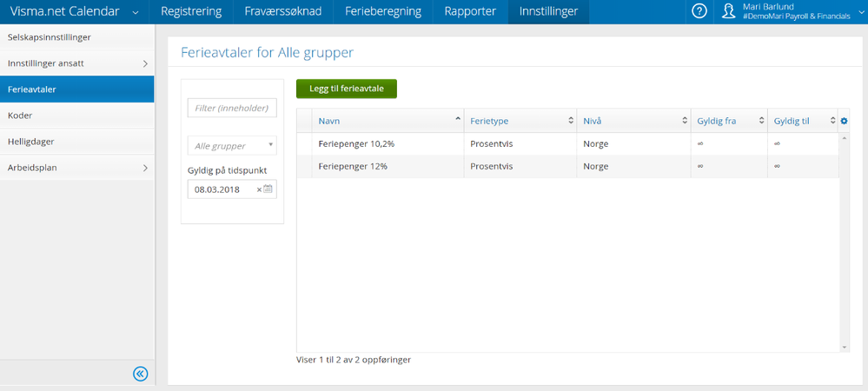
Task: Click Norge in Feriepenger 12% row
Action: (x=596, y=166)
